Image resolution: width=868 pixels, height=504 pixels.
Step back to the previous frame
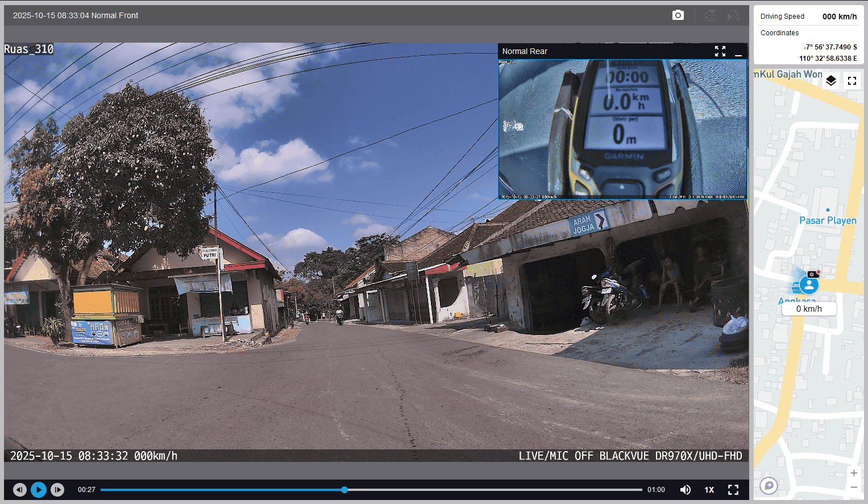(x=20, y=490)
